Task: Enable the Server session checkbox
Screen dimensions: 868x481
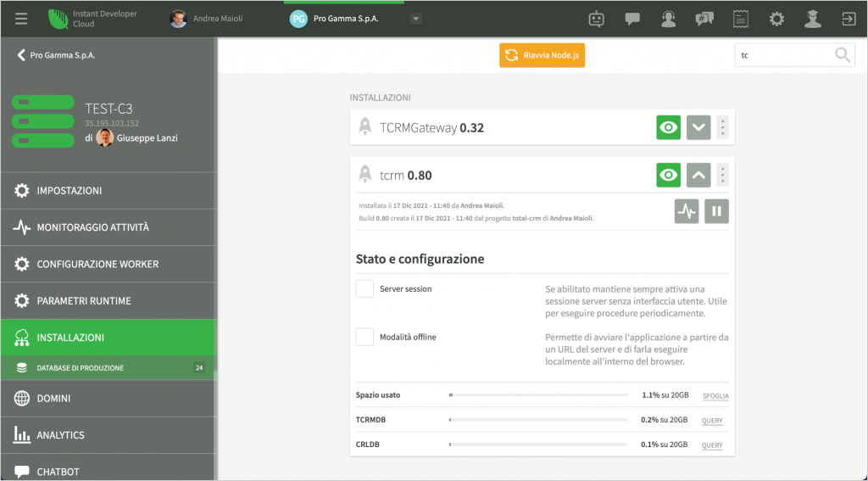Action: (364, 288)
